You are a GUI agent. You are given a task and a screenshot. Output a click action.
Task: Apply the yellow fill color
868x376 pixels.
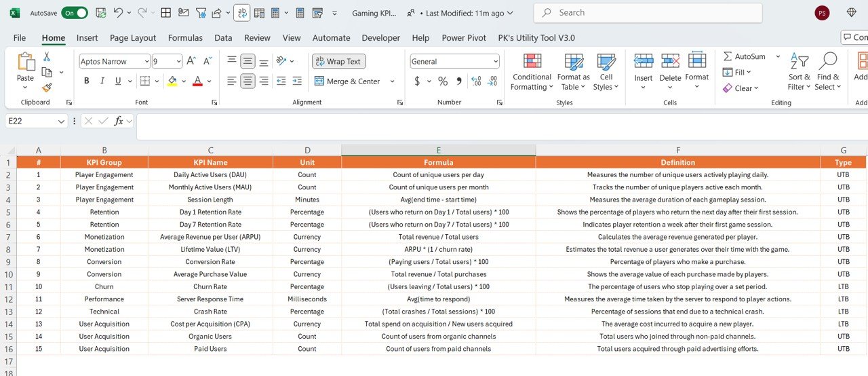point(172,81)
